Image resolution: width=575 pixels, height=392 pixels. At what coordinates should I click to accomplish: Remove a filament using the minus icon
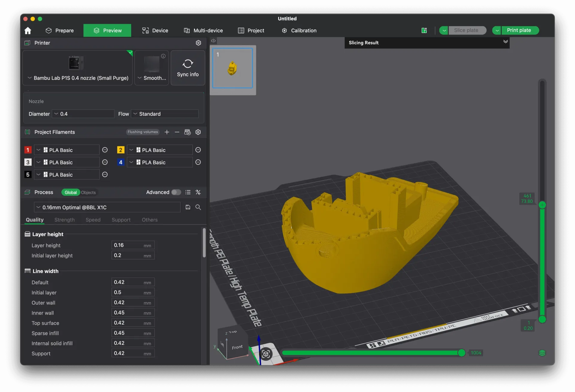click(177, 132)
